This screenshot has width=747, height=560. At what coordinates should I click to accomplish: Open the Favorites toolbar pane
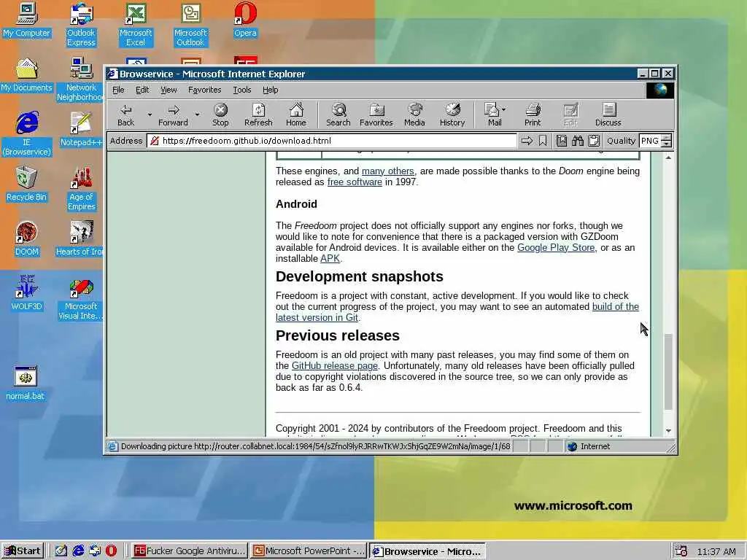376,114
